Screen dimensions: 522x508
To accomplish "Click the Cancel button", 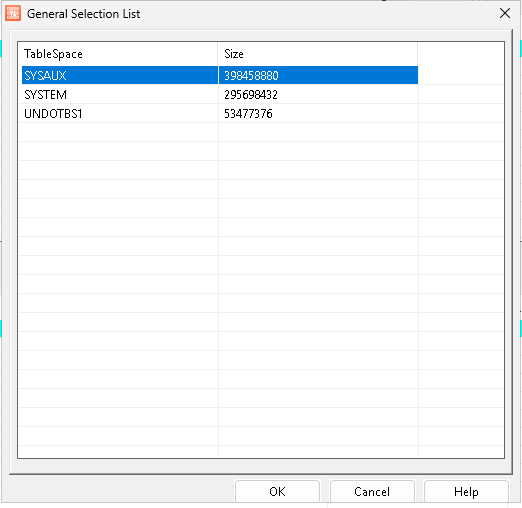I will 372,491.
